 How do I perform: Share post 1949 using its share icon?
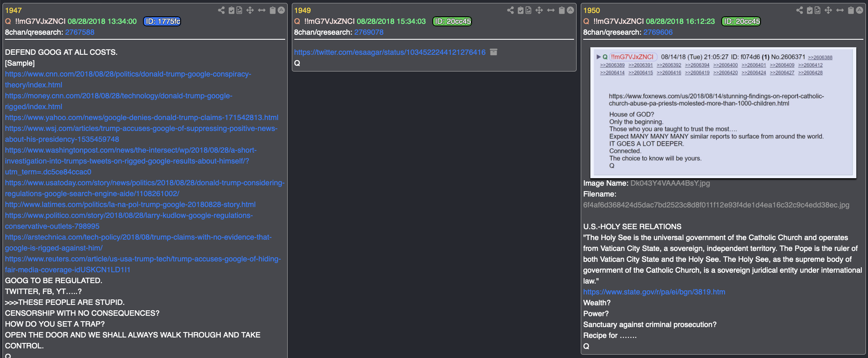pyautogui.click(x=511, y=10)
